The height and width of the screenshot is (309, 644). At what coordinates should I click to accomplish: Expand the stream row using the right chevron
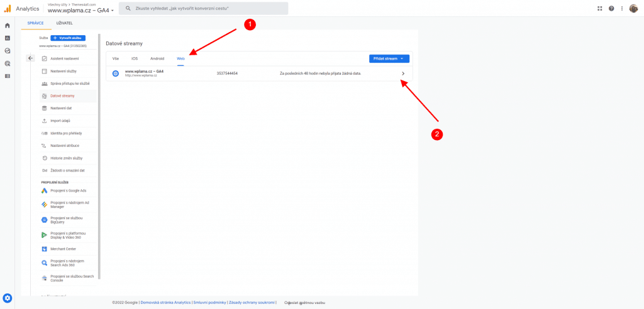click(403, 73)
